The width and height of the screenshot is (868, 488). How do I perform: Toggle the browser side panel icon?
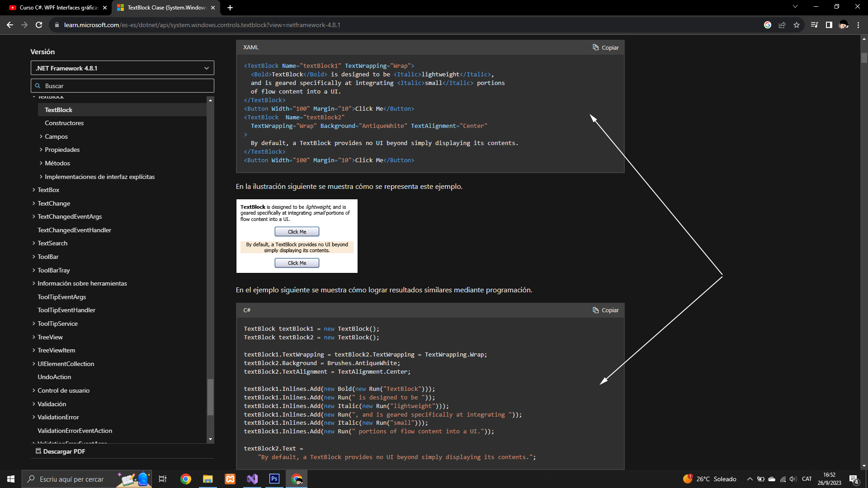(x=829, y=25)
